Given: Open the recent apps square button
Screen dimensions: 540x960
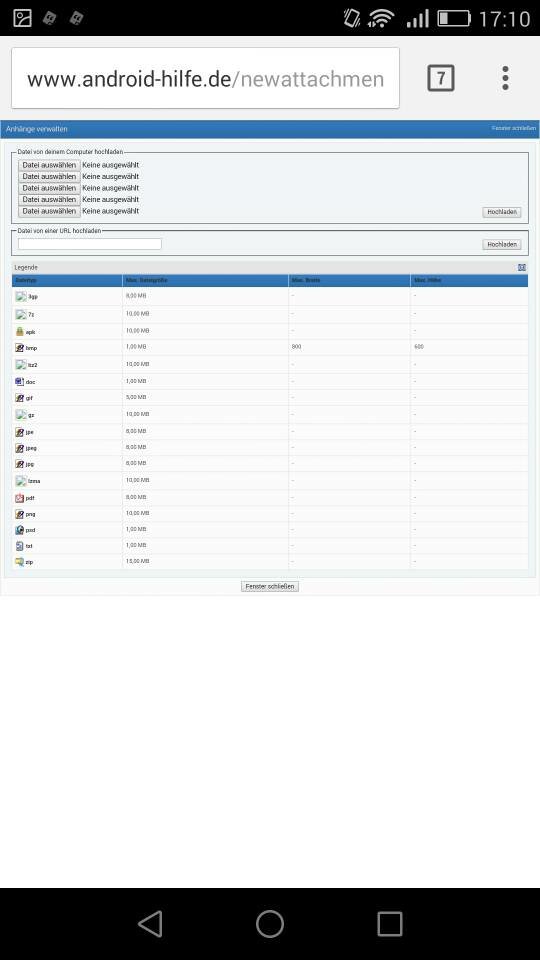Looking at the screenshot, I should 389,923.
